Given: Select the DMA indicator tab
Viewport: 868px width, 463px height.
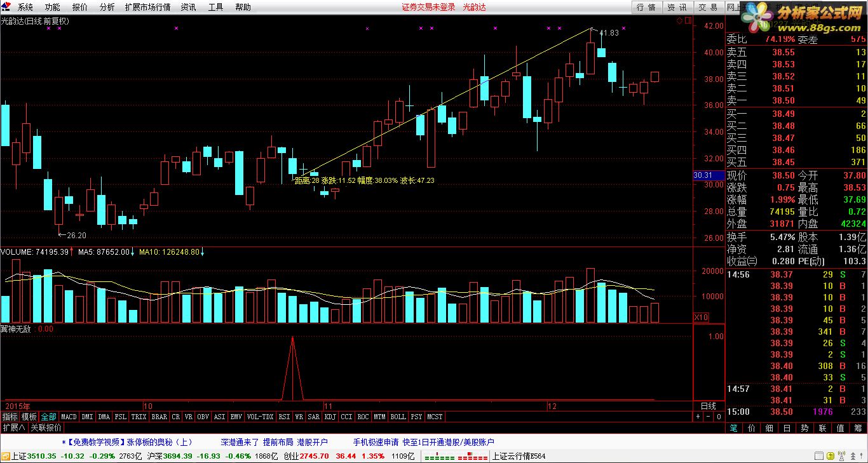Looking at the screenshot, I should (104, 417).
